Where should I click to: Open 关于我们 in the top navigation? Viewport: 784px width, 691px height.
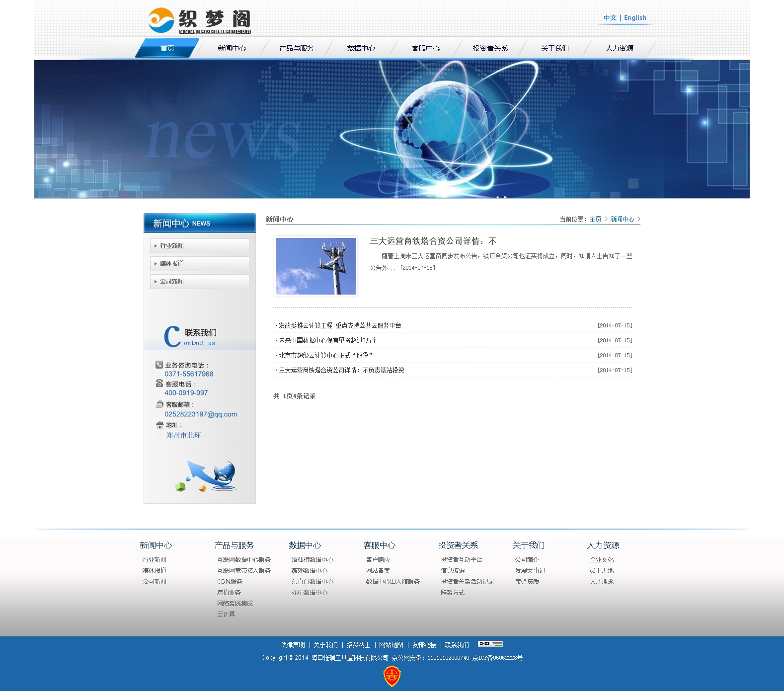point(555,48)
